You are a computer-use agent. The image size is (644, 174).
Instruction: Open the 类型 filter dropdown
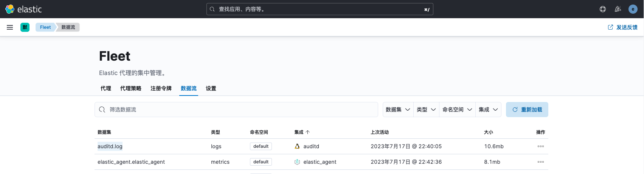coord(426,110)
